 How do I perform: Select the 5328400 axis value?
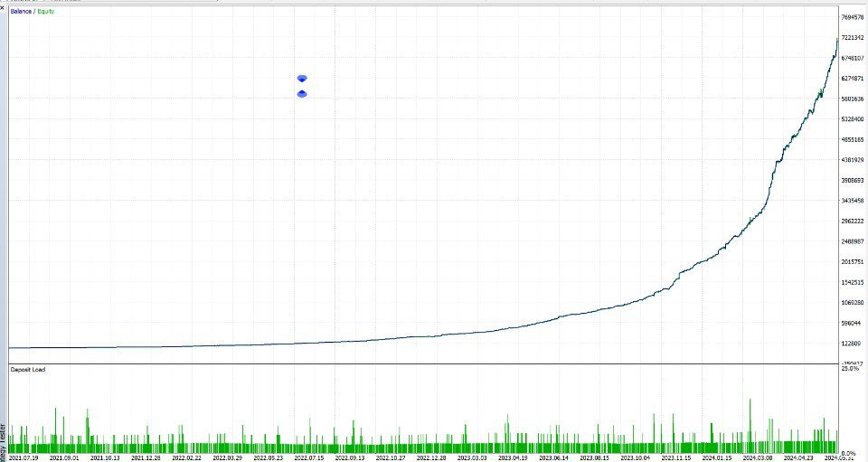pos(853,119)
